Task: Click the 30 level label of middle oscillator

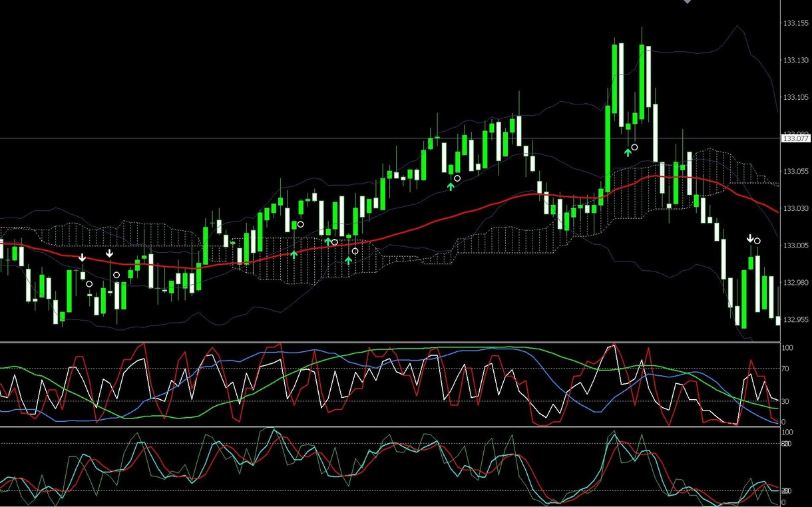Action: (x=786, y=401)
